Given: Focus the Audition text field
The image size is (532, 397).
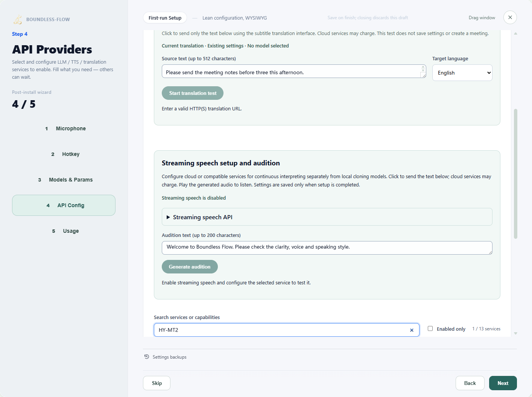Looking at the screenshot, I should [327, 247].
